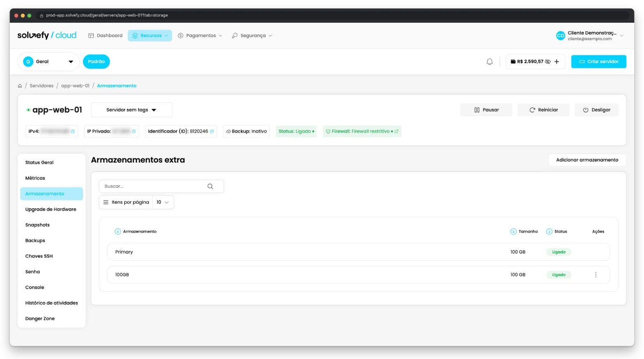Open Console sidebar tab
644x359 pixels.
tap(52, 287)
